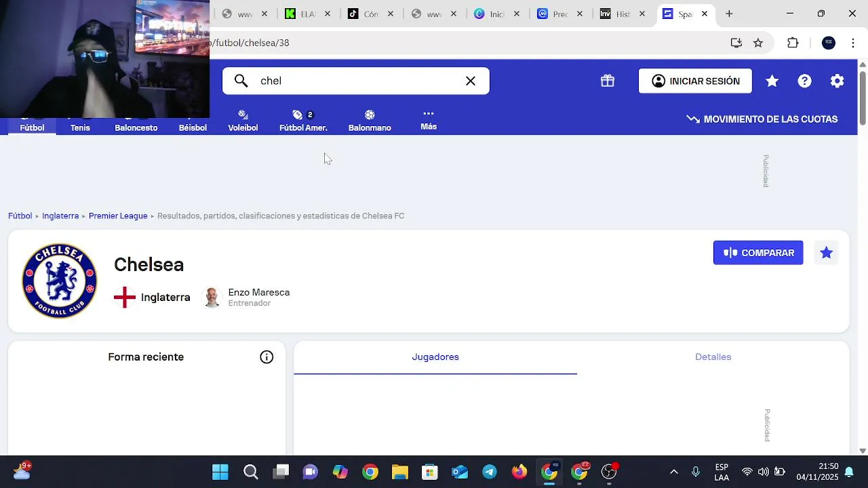Viewport: 868px width, 488px height.
Task: Open MOVIMIENTO DE LAS CUOTAS
Action: [762, 119]
